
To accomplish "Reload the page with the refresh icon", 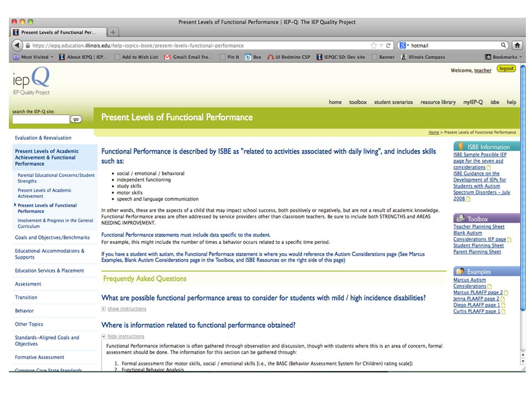I will [x=388, y=45].
